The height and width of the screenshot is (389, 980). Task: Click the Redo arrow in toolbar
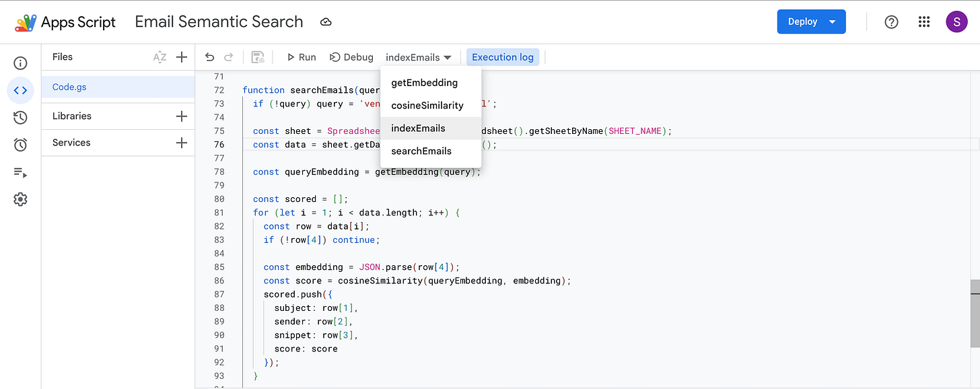coord(228,57)
